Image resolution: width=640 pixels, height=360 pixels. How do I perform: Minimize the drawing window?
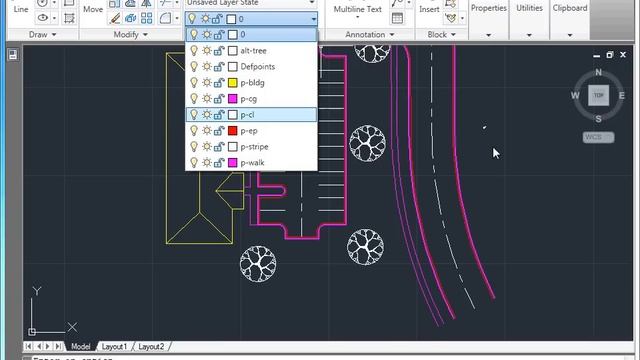point(596,55)
